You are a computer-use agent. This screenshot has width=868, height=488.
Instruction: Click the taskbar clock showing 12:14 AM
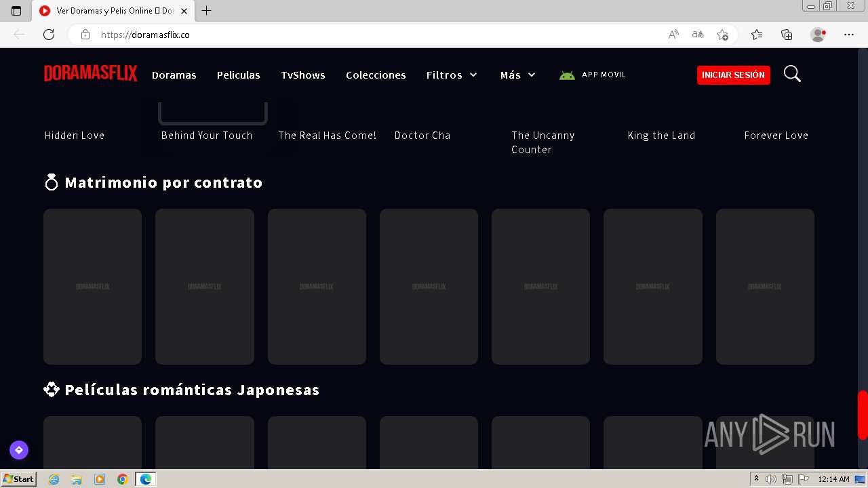[x=833, y=479]
